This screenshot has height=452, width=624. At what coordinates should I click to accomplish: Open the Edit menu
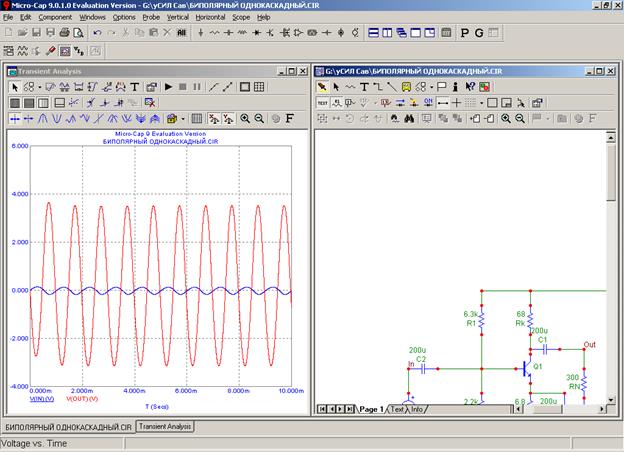coord(25,17)
